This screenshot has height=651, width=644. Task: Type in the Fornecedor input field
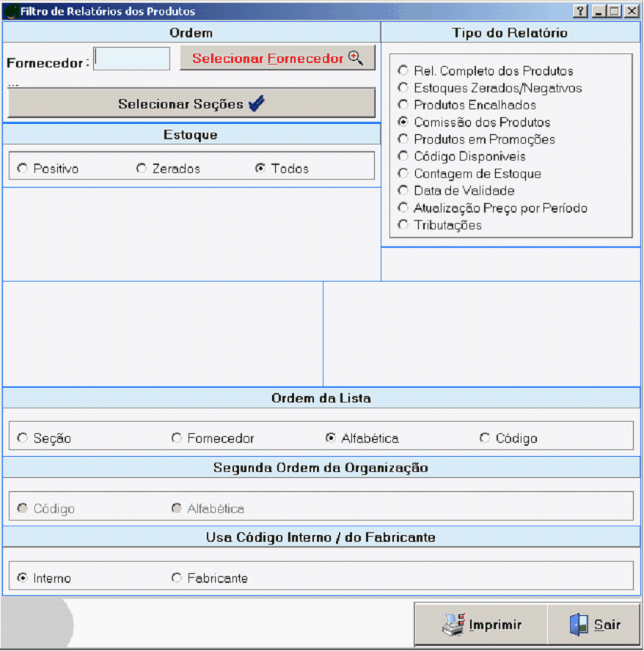(x=132, y=59)
